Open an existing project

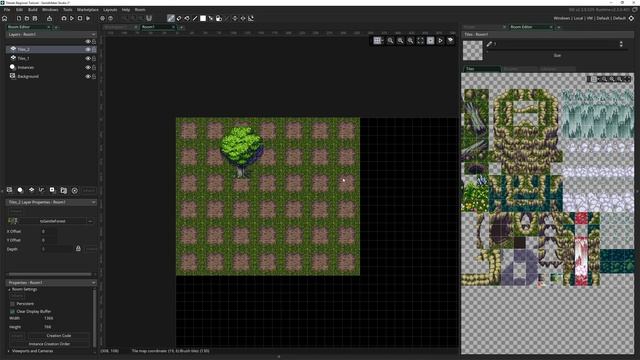[x=27, y=18]
